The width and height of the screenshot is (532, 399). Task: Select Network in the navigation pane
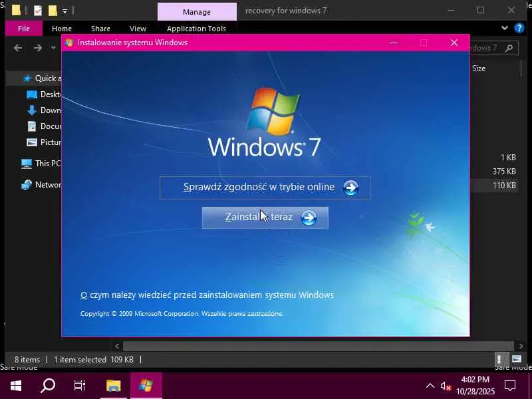41,185
